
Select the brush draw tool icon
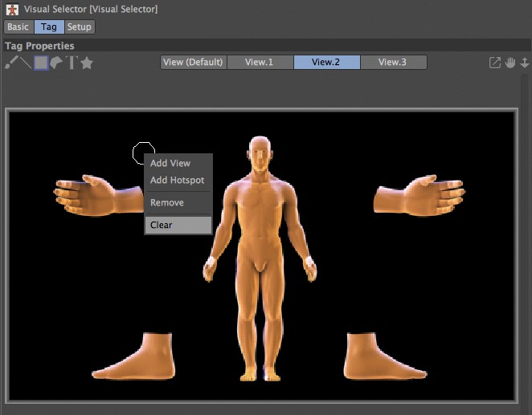tap(11, 63)
